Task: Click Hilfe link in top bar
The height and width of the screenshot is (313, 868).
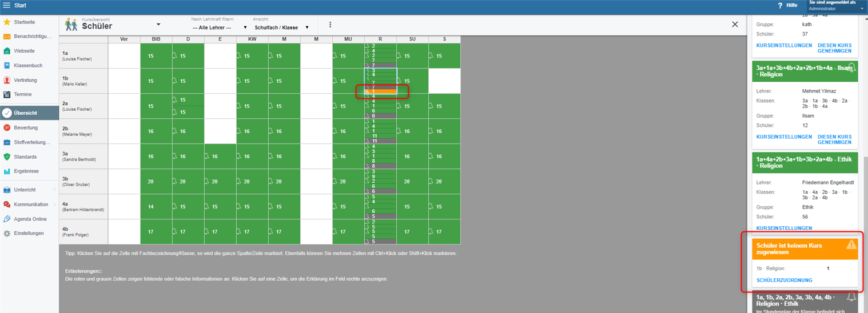Action: click(791, 5)
